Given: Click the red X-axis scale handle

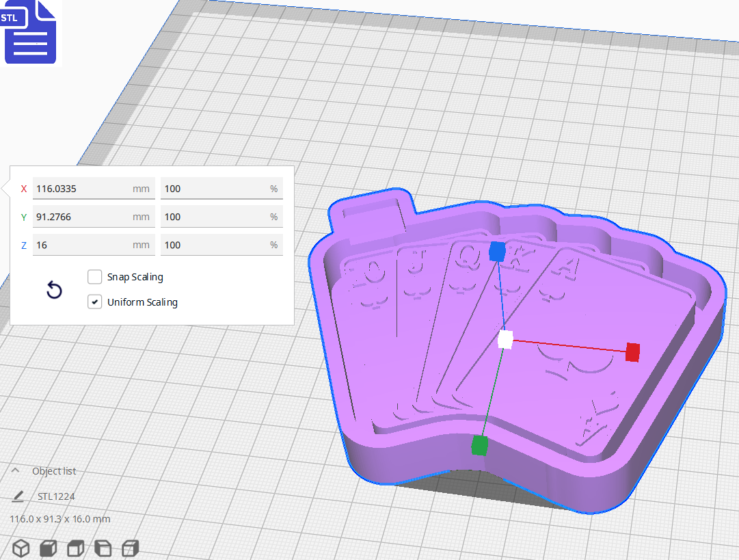Looking at the screenshot, I should 632,353.
